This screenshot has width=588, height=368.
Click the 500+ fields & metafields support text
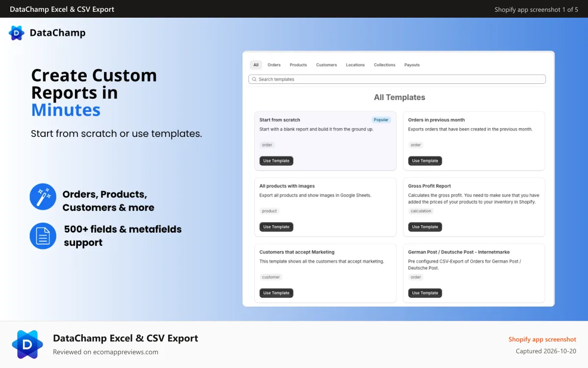tap(123, 236)
